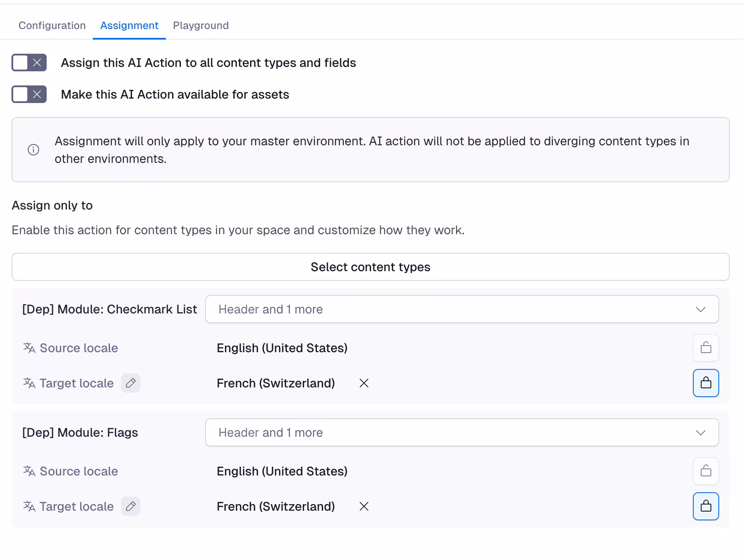This screenshot has height=560, width=743.
Task: Click Flags target locale lock icon
Action: tap(706, 506)
